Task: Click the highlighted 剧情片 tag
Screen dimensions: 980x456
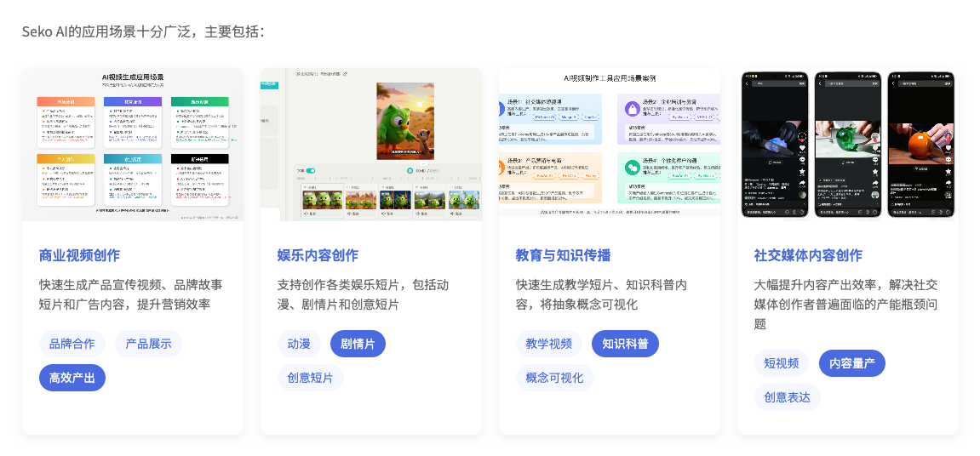Action: (x=358, y=344)
